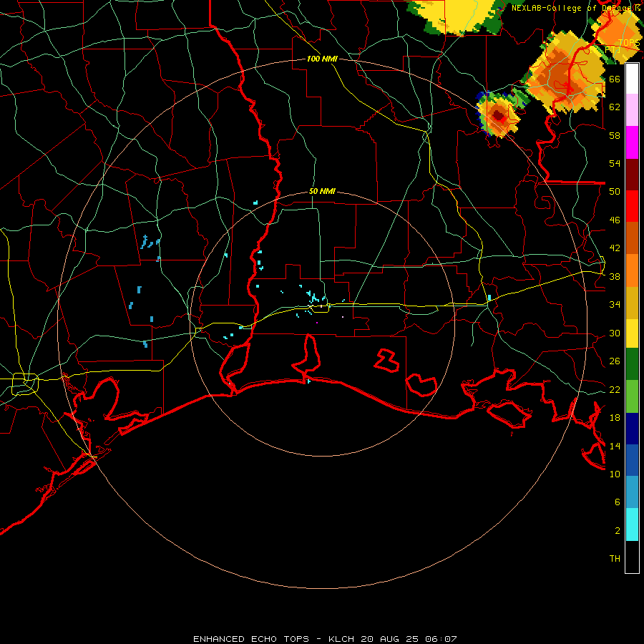Screen dimensions: 644x644
Task: Click the '18' legend value
Action: tap(615, 418)
